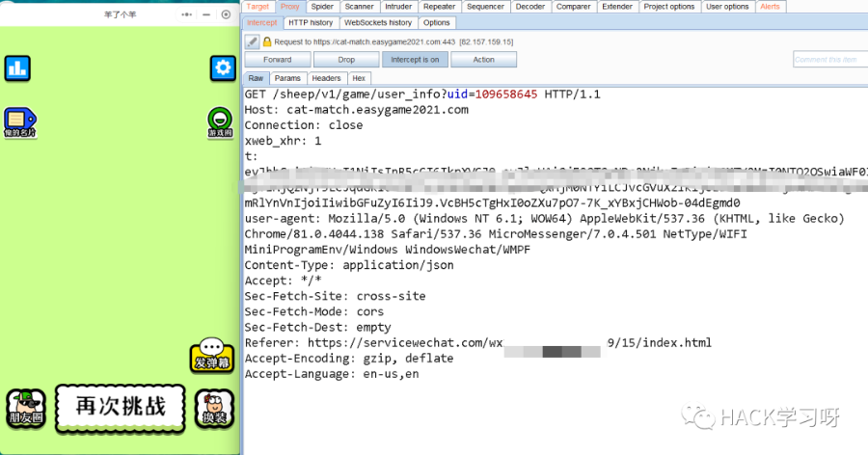Open the Comparer tab
This screenshot has height=455, width=868.
(x=574, y=7)
